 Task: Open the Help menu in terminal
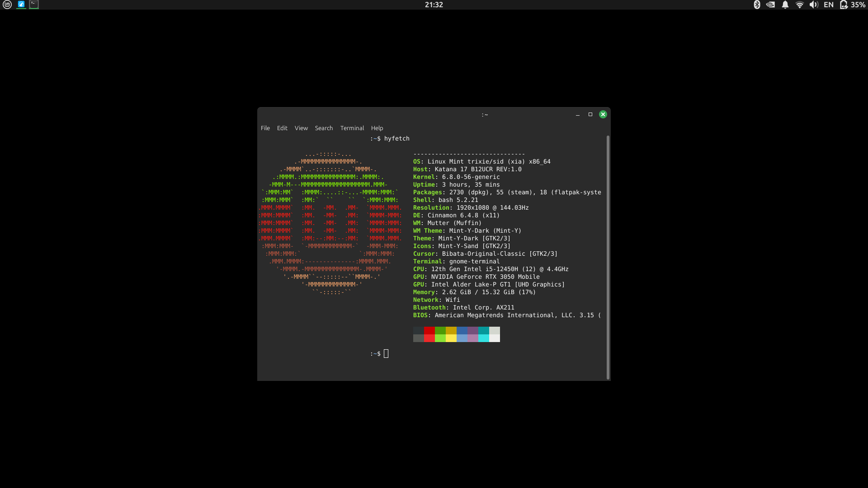(377, 128)
